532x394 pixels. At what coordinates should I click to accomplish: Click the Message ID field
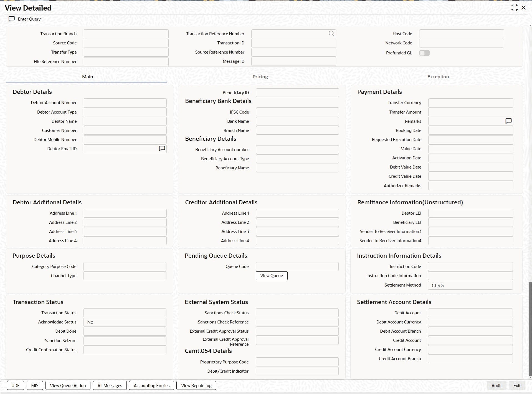click(294, 61)
